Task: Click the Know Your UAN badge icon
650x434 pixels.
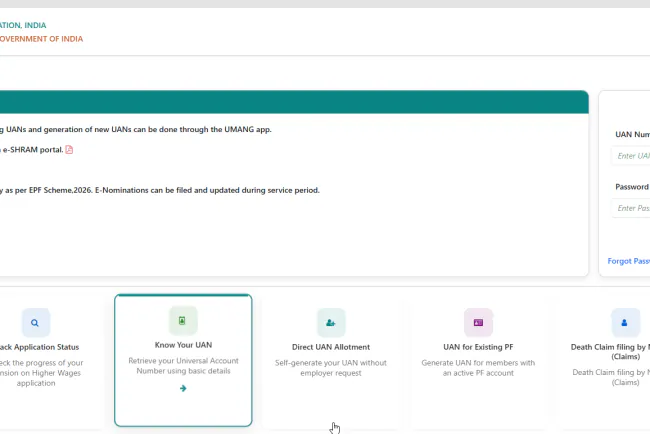Action: 183,320
